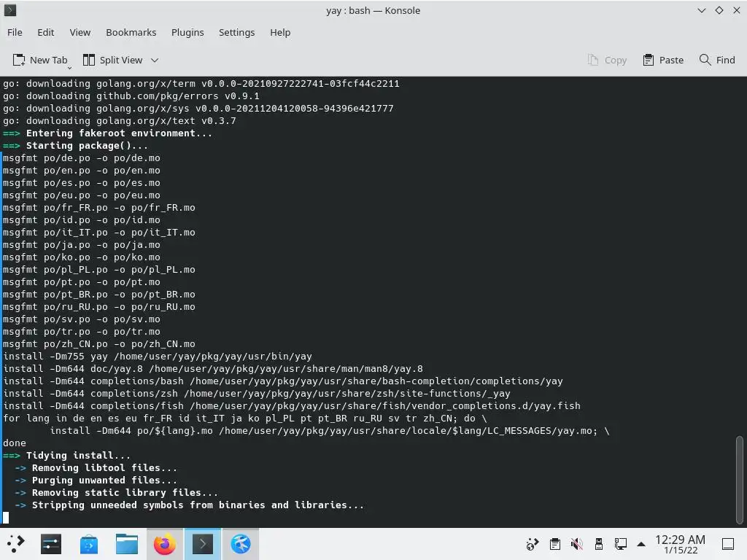
Task: Click the 'github.com/pkg/errors v0.9.1' line
Action: (x=131, y=96)
